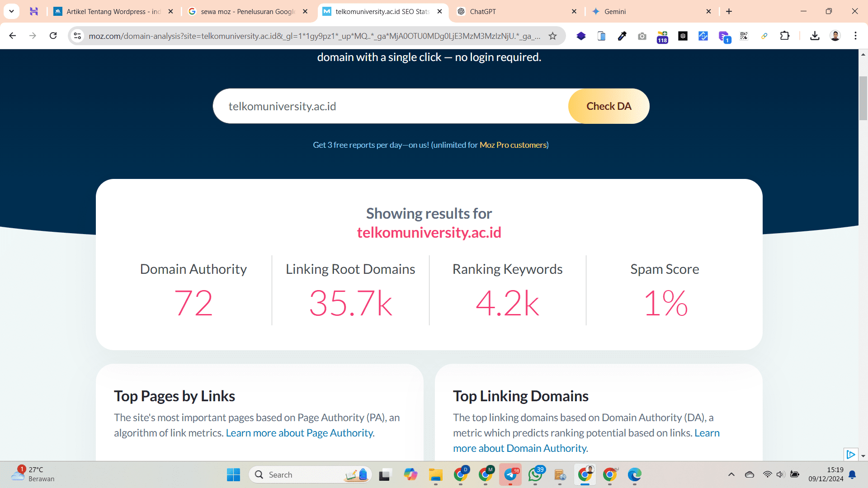Click the telkomuniversity.ac.id results heading
The width and height of the screenshot is (868, 488).
click(429, 232)
